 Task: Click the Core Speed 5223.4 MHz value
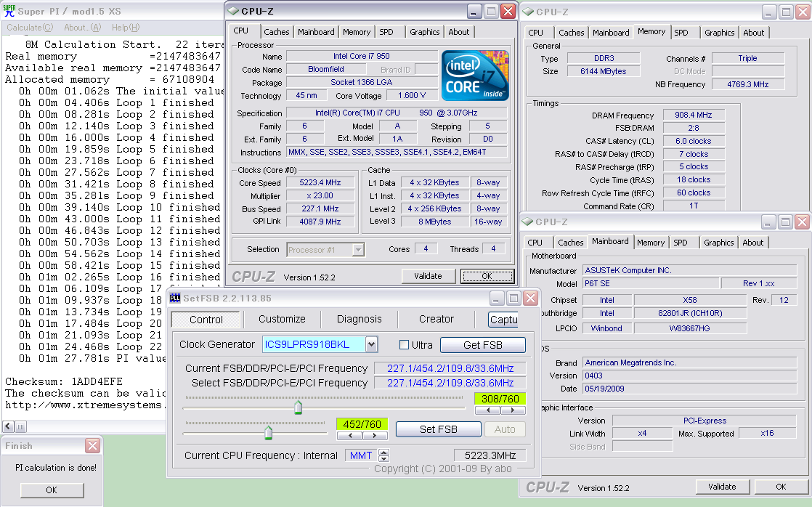click(320, 182)
